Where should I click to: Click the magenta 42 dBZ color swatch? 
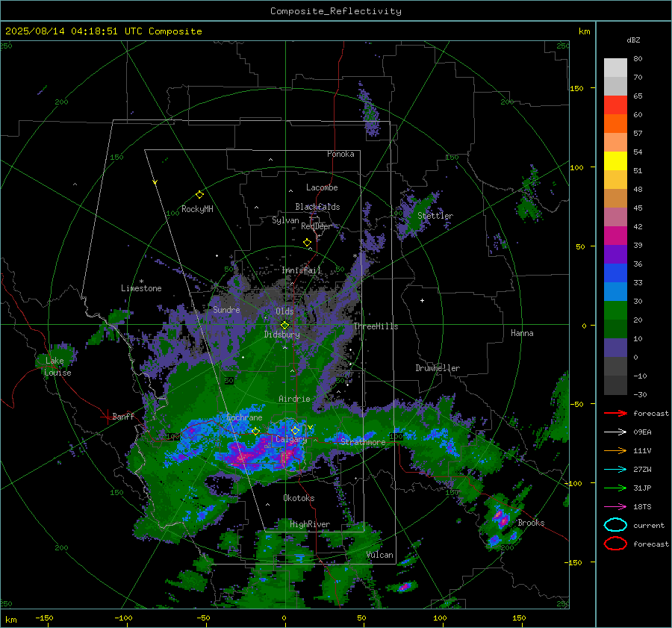[615, 235]
